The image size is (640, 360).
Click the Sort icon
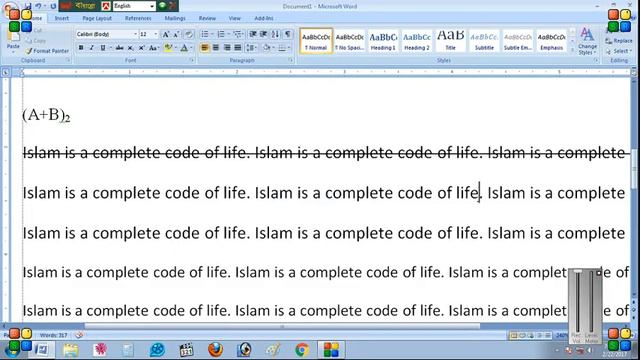[276, 34]
